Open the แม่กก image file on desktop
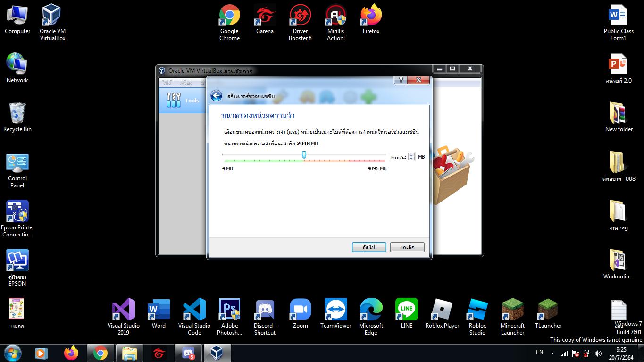 [17, 314]
